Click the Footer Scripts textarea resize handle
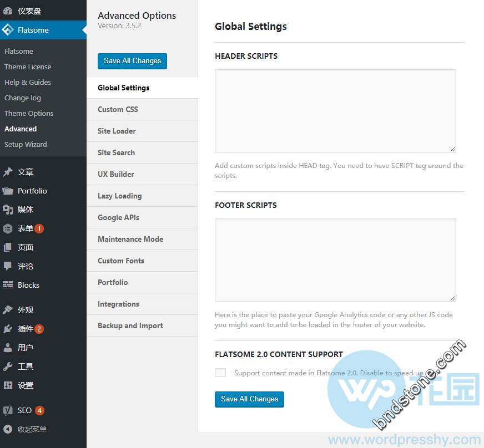The height and width of the screenshot is (448, 484). [x=453, y=298]
